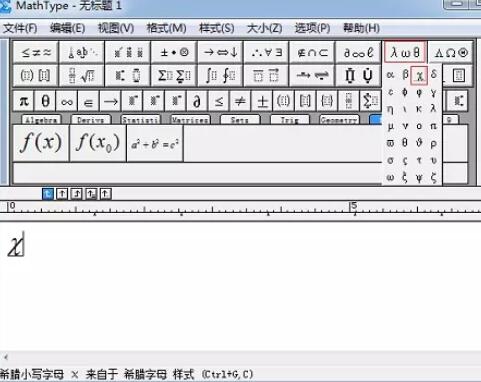Open the summation templates palette (Σ)
The width and height of the screenshot is (481, 382).
tap(174, 75)
